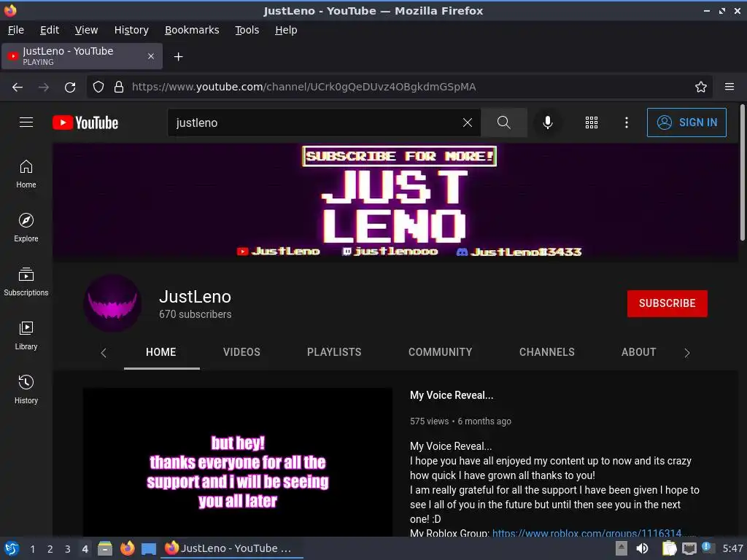Open the Tools menu
747x560 pixels.
pyautogui.click(x=247, y=30)
